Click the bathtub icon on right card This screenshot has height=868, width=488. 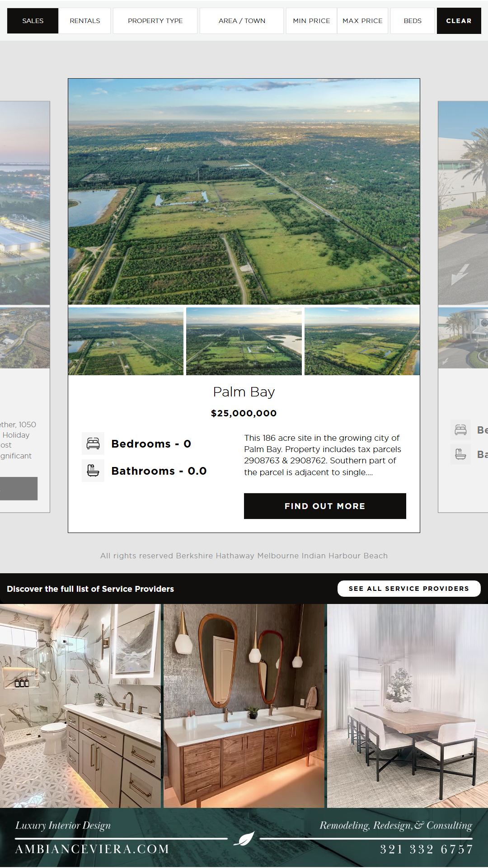click(x=461, y=454)
